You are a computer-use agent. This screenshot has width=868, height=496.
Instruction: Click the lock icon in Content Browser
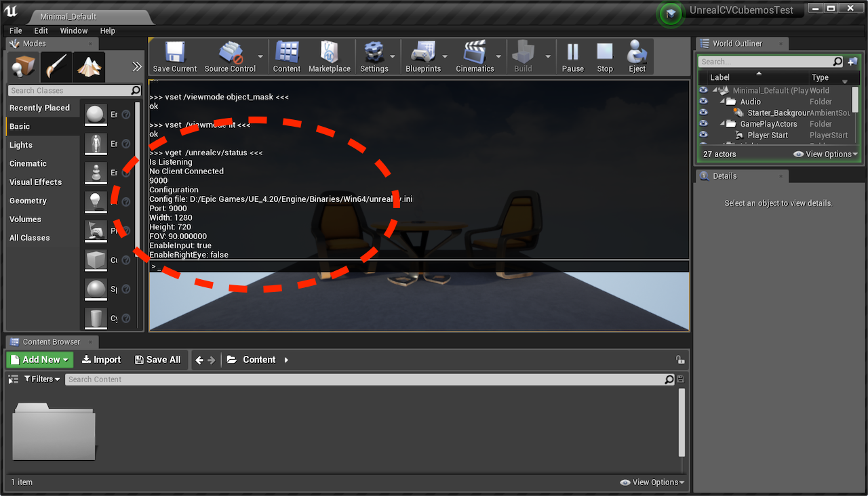tap(679, 360)
